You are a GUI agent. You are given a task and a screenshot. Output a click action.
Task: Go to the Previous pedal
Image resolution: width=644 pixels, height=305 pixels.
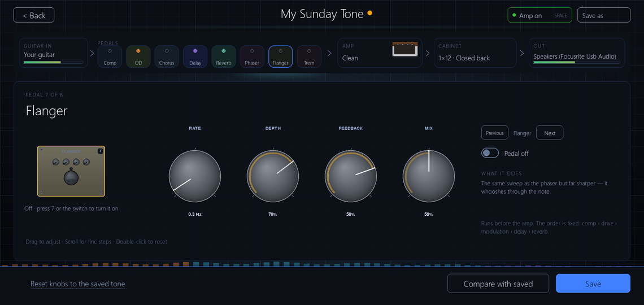(494, 133)
